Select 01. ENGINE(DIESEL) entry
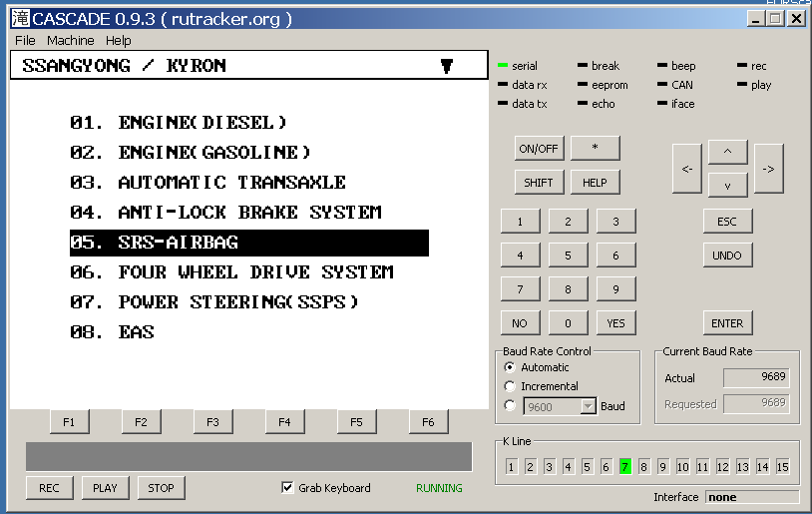Image resolution: width=812 pixels, height=514 pixels. (x=179, y=123)
